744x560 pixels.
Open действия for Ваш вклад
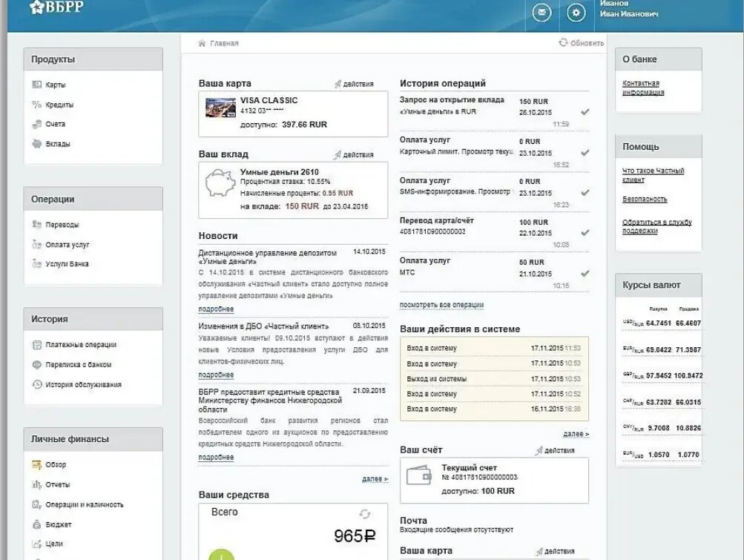pyautogui.click(x=354, y=155)
